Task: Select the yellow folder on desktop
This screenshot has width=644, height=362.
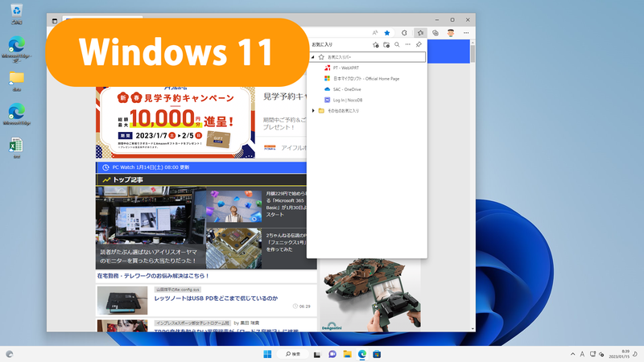Action: [x=16, y=81]
